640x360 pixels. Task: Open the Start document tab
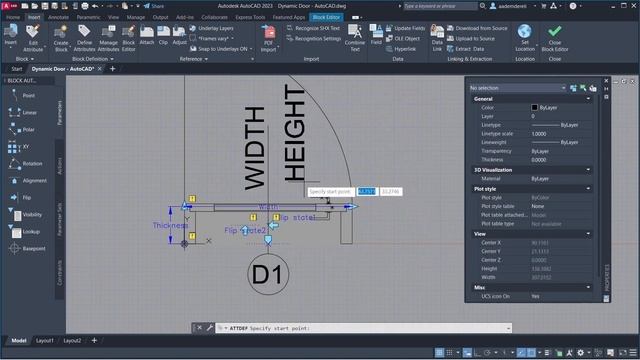(17, 69)
